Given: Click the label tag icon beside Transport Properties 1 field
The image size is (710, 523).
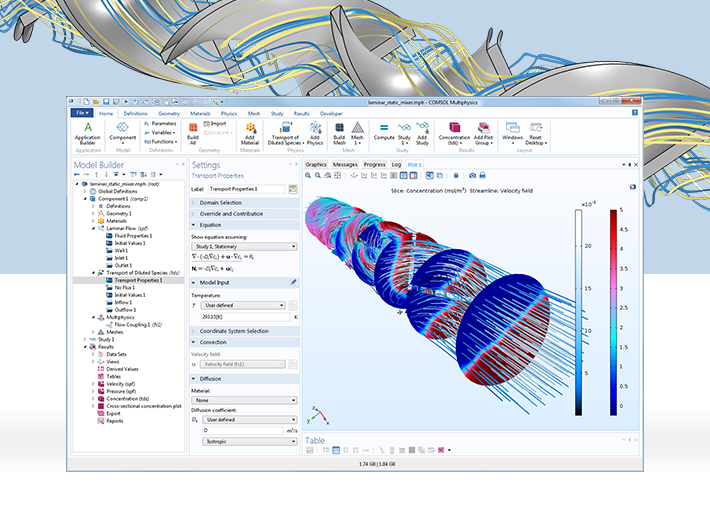Looking at the screenshot, I should coord(293,189).
